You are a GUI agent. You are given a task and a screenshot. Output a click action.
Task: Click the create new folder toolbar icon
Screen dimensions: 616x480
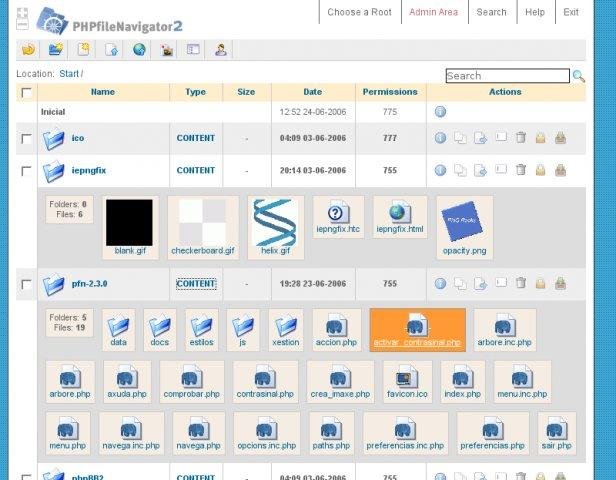coord(56,49)
